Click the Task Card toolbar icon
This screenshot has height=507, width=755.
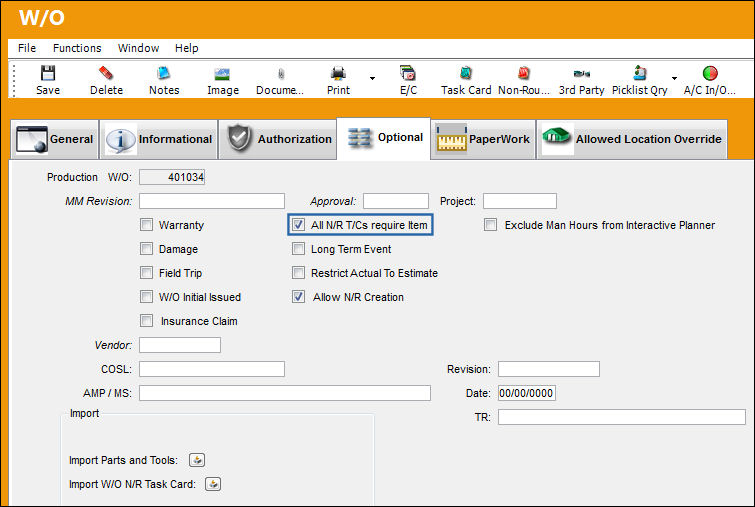(466, 73)
